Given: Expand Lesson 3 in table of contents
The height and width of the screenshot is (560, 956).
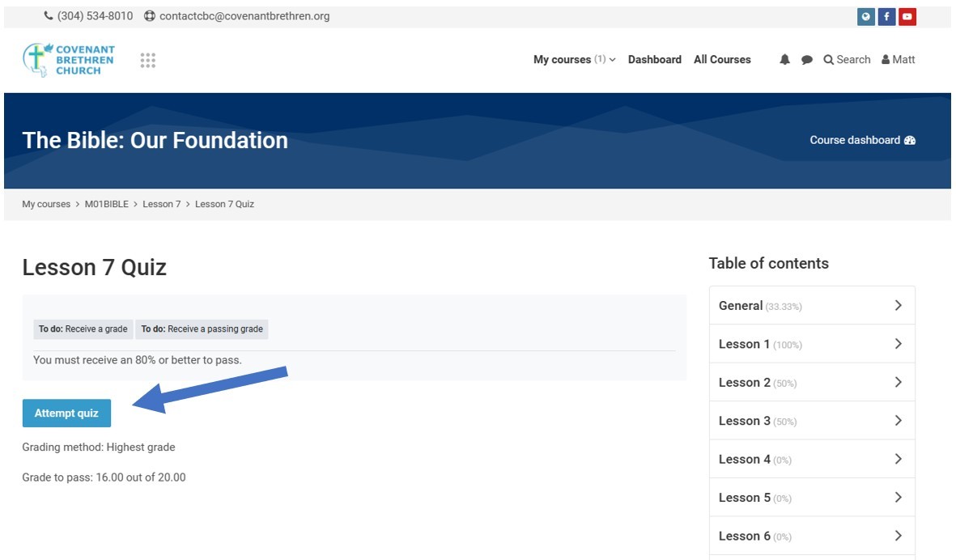Looking at the screenshot, I should tap(812, 421).
